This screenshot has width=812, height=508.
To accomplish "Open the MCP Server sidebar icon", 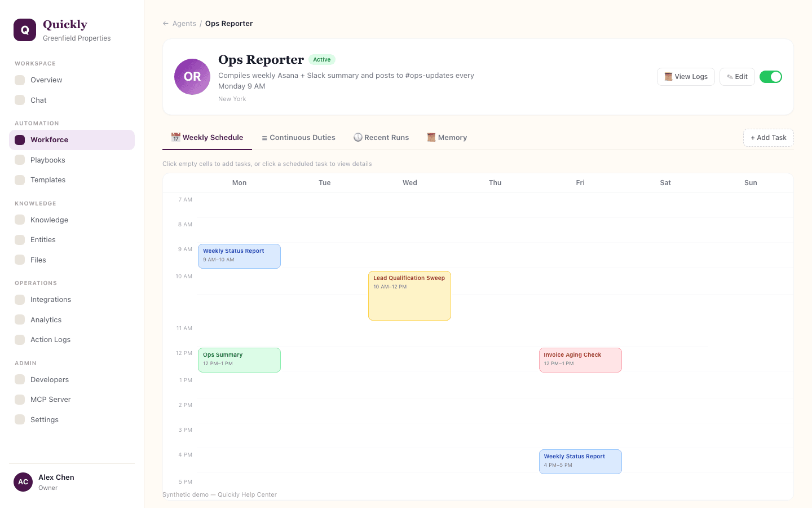I will click(20, 400).
